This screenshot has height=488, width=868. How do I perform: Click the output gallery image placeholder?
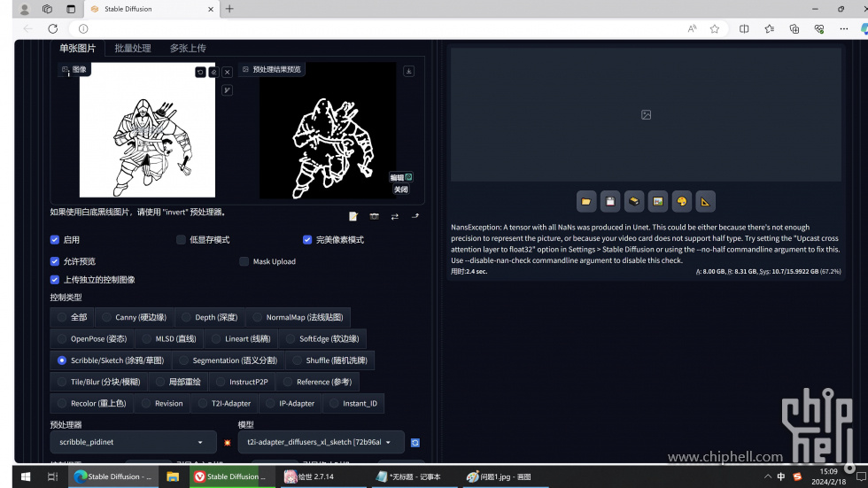(646, 114)
